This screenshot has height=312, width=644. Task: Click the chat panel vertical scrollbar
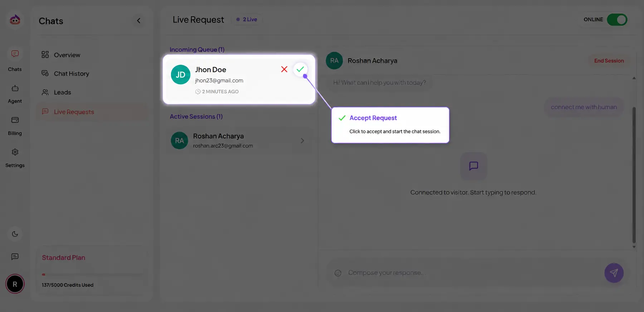pos(634,175)
